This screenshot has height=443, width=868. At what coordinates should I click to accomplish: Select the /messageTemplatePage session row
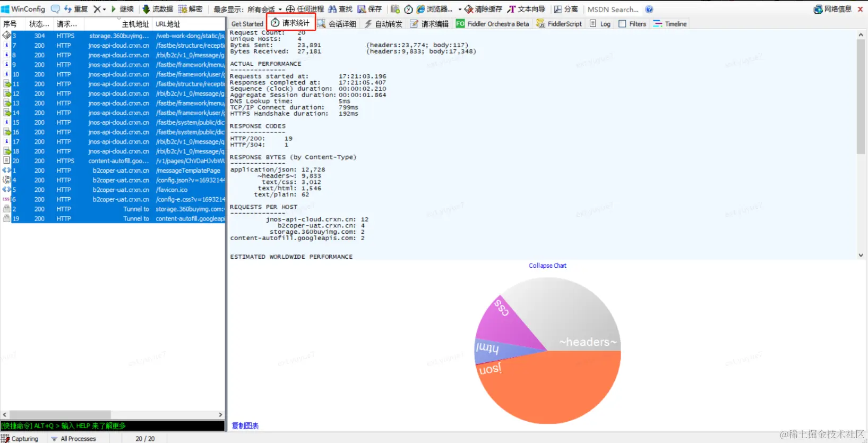113,171
